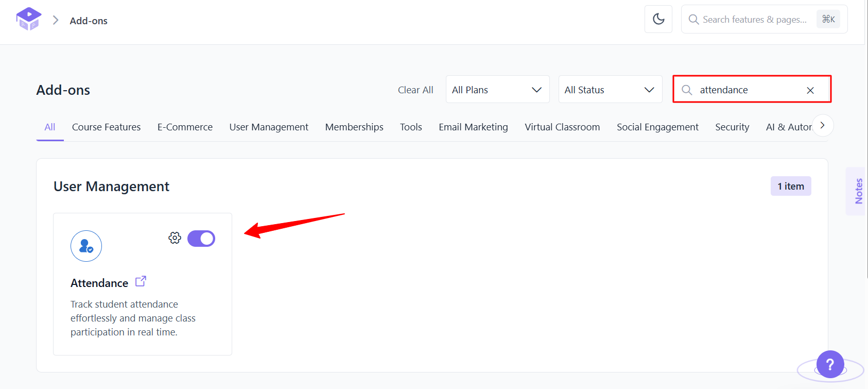Switch to User Management tab
The width and height of the screenshot is (868, 389).
coord(269,127)
